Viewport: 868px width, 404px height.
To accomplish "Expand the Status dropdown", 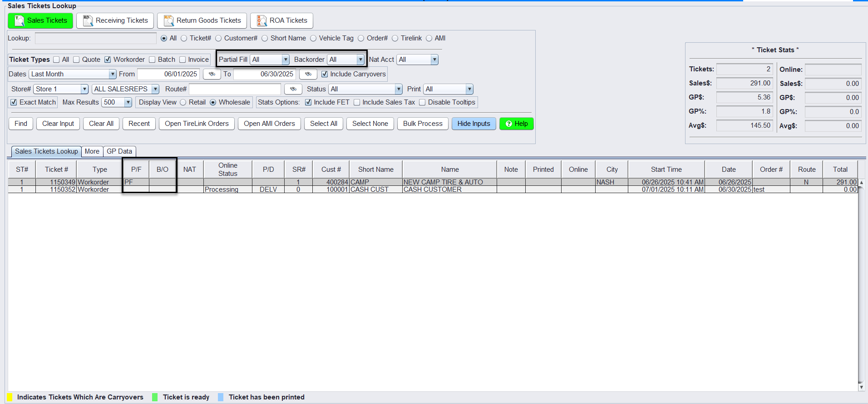I will 398,89.
